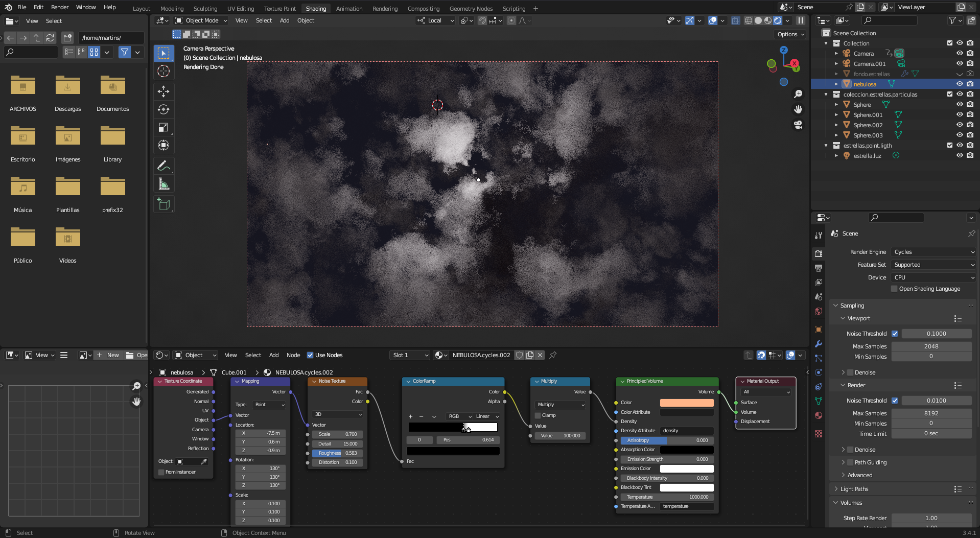Select the Annotate tool

pyautogui.click(x=164, y=166)
